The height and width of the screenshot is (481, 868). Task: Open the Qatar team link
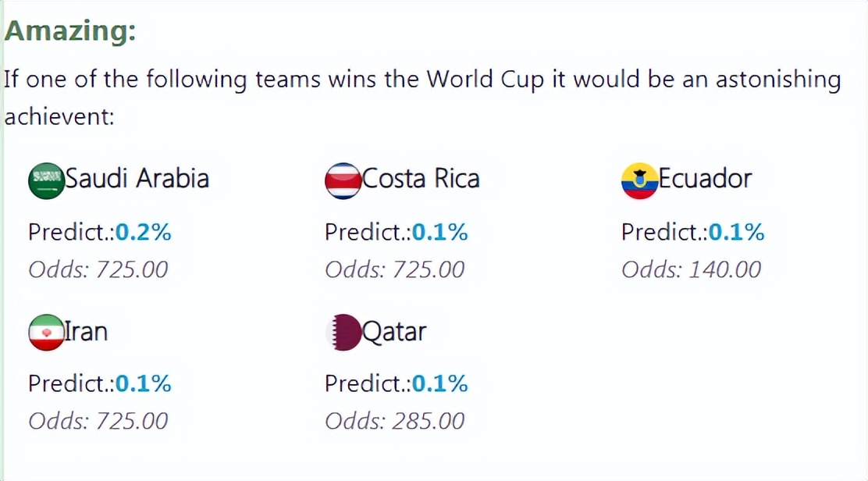coord(394,331)
